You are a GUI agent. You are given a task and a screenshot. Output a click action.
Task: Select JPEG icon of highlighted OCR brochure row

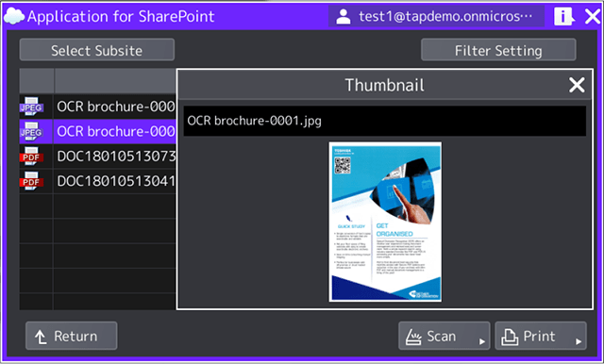tap(31, 132)
